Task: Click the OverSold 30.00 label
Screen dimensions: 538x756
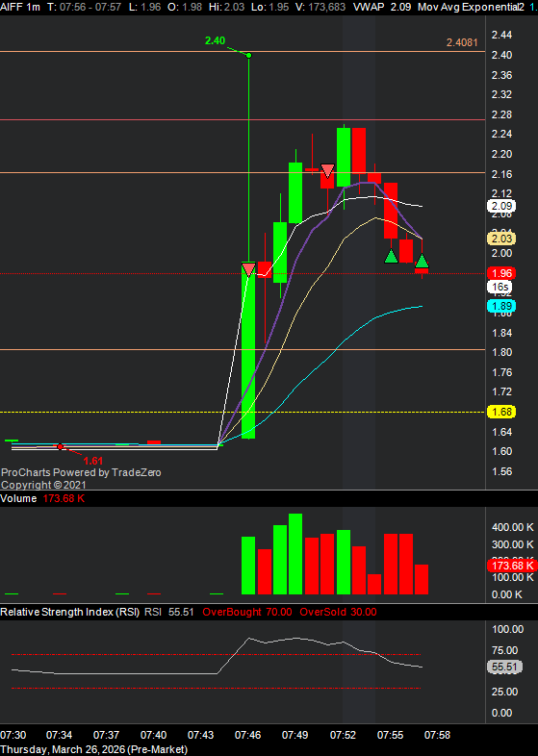Action: (338, 612)
